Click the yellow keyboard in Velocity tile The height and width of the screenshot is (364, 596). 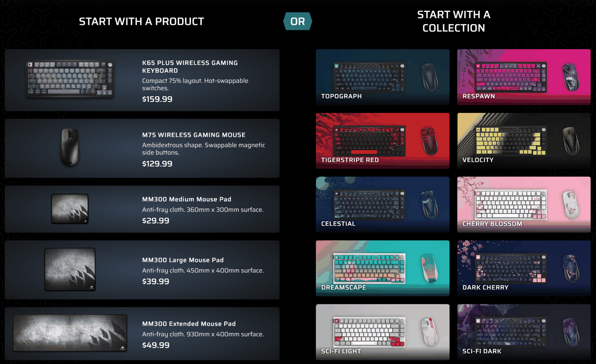(511, 141)
